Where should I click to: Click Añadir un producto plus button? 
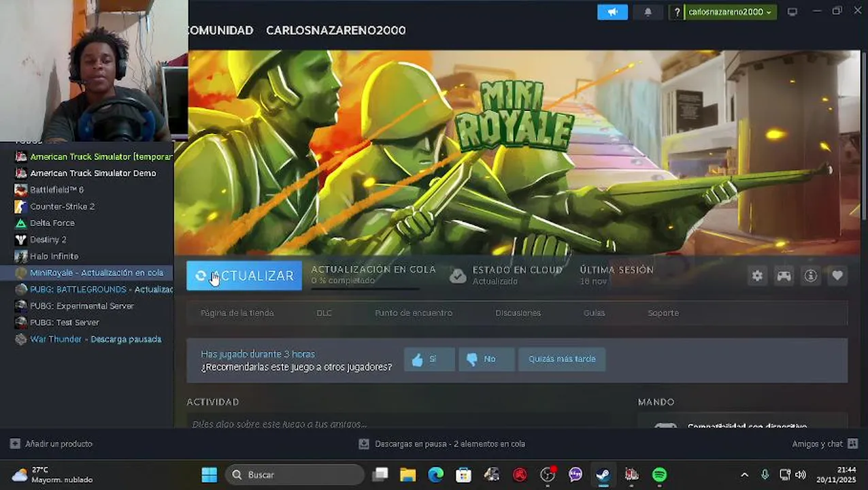(x=15, y=444)
